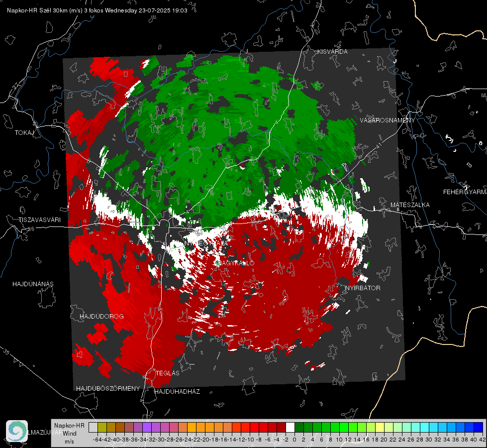Image resolution: width=487 pixels, height=448 pixels.
Task: Click road number 36 marker near Tiszavasvári
Action: [31, 229]
